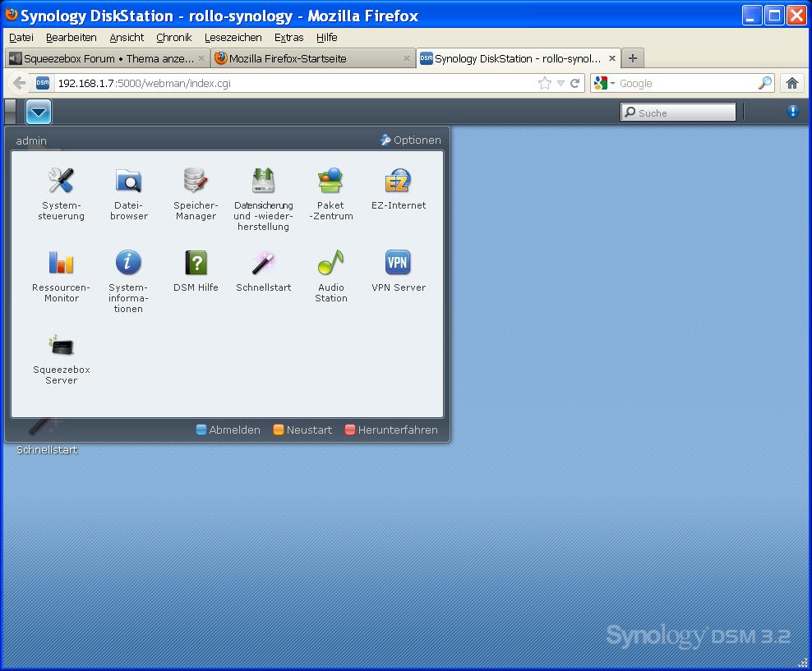This screenshot has width=812, height=671.
Task: Open the Ressourcen-Monitor icon
Action: pos(62,264)
